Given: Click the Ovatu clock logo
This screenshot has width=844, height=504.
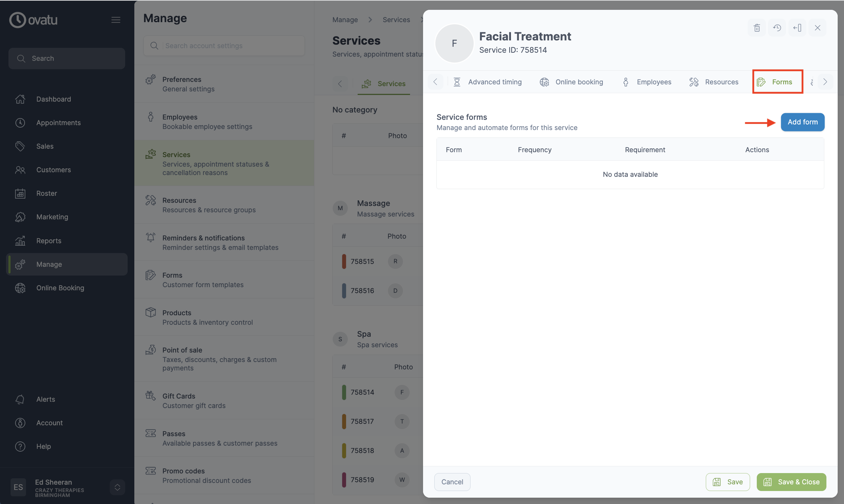Looking at the screenshot, I should point(18,20).
